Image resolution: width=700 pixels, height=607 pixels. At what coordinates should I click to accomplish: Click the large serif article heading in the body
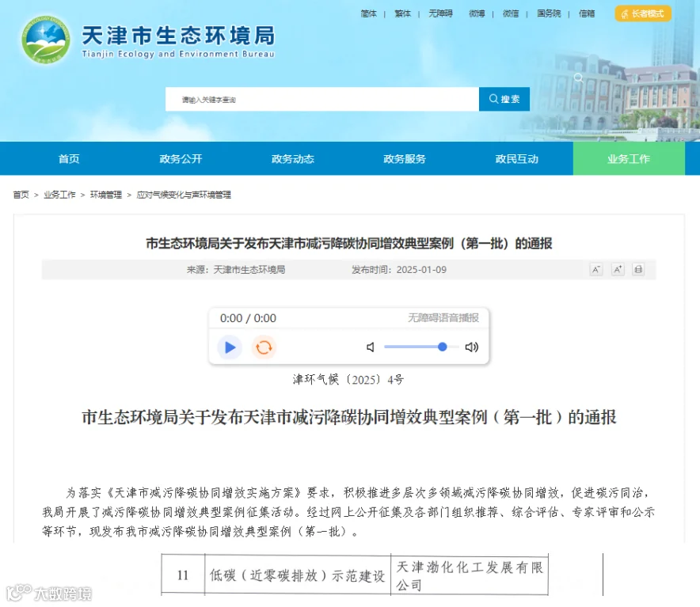(x=349, y=417)
